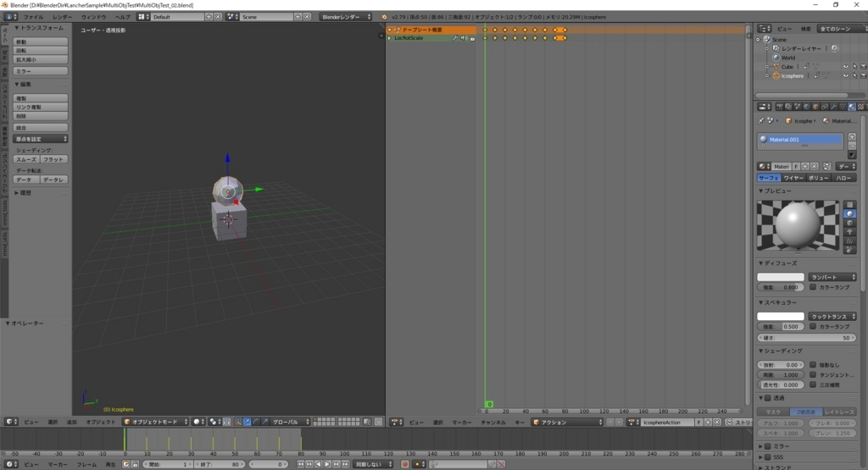Click the 統合 join button
Image resolution: width=868 pixels, height=470 pixels.
[41, 128]
